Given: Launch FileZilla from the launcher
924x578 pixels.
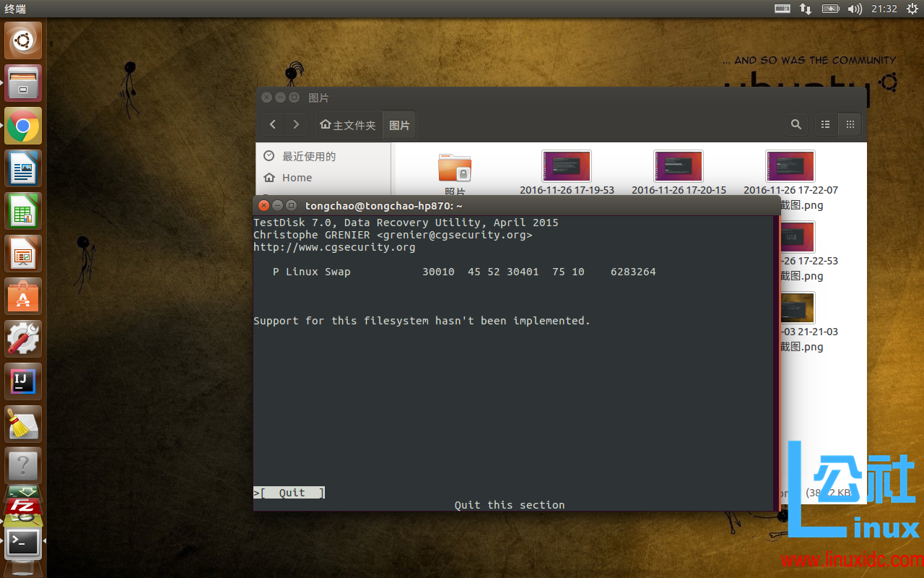Looking at the screenshot, I should [23, 506].
